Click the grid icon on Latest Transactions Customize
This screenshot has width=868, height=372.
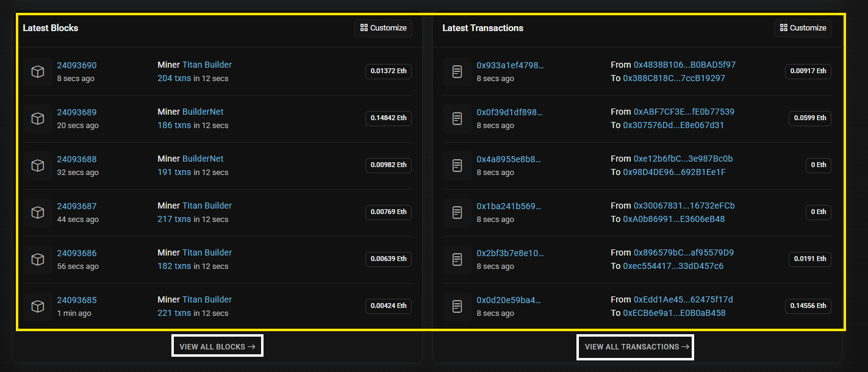click(784, 27)
